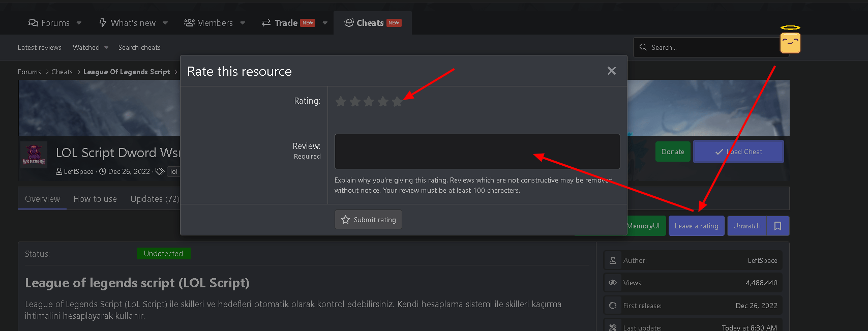Open the WS Reborn resource thumbnail
Image resolution: width=868 pixels, height=331 pixels.
(34, 155)
